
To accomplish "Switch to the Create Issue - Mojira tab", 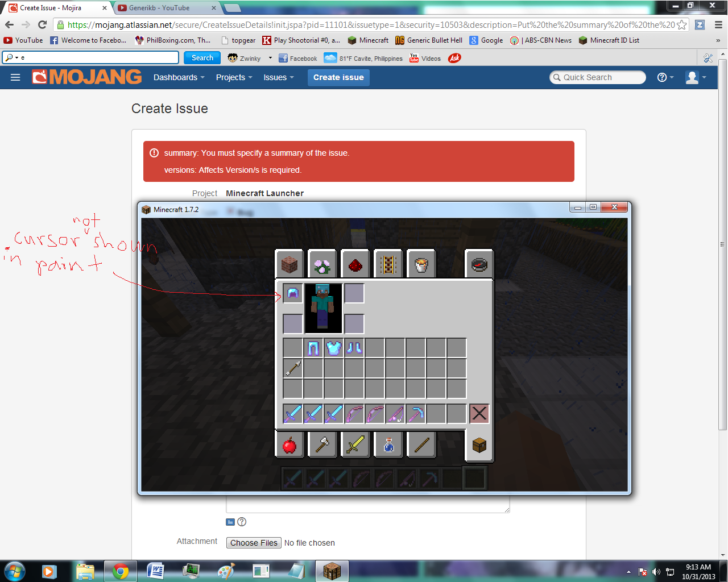I will point(58,8).
